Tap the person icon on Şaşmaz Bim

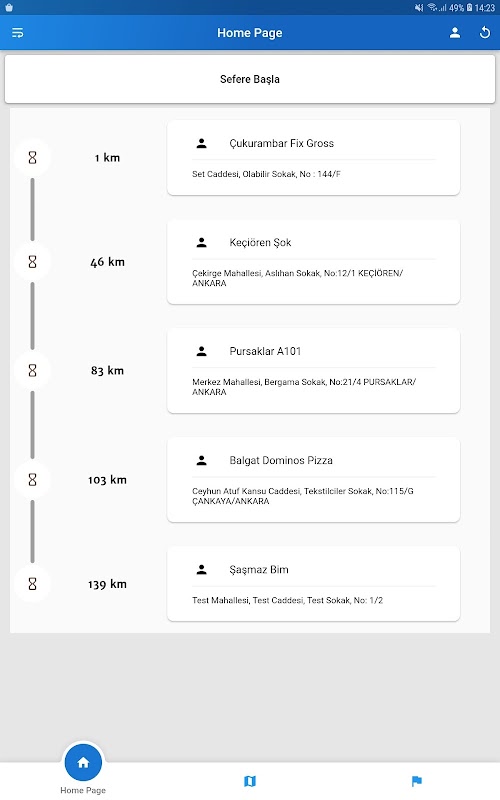point(202,570)
